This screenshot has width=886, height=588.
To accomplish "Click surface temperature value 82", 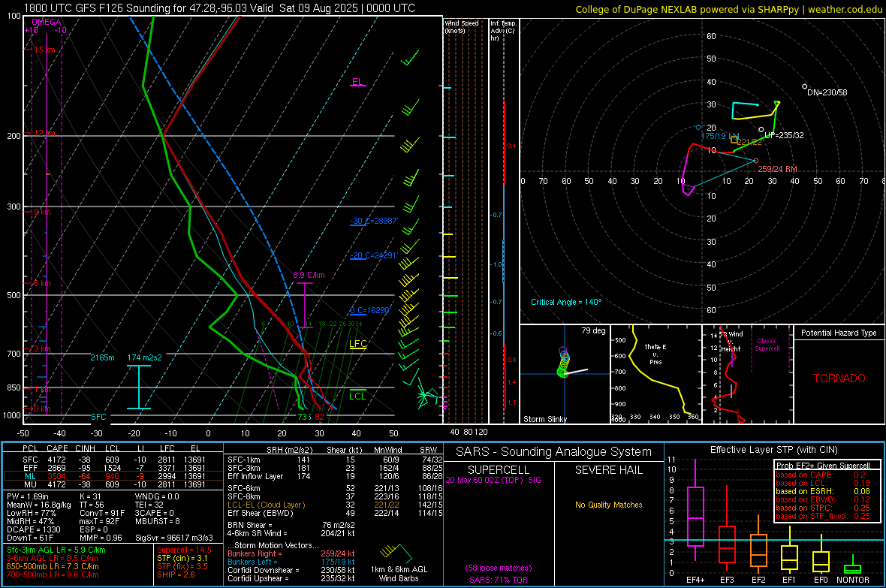I will click(320, 417).
